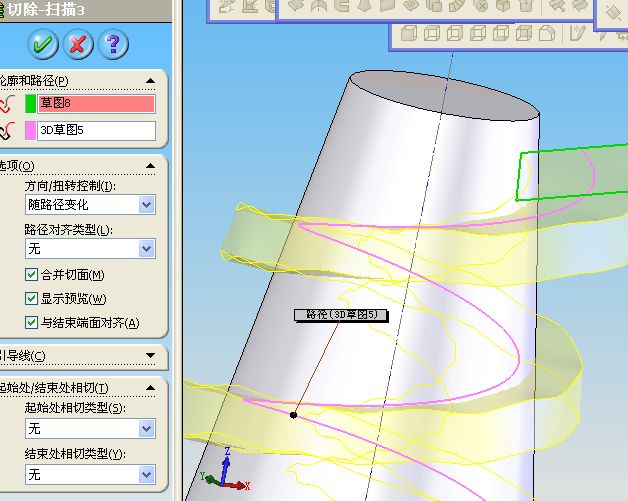Click the pink path color swatch
Viewport: 628px width, 501px height.
click(30, 131)
